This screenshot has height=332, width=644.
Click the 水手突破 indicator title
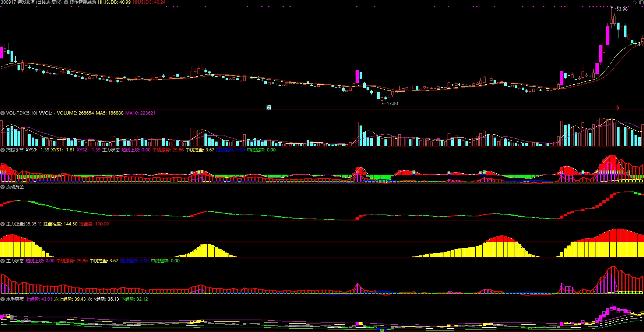(x=15, y=299)
